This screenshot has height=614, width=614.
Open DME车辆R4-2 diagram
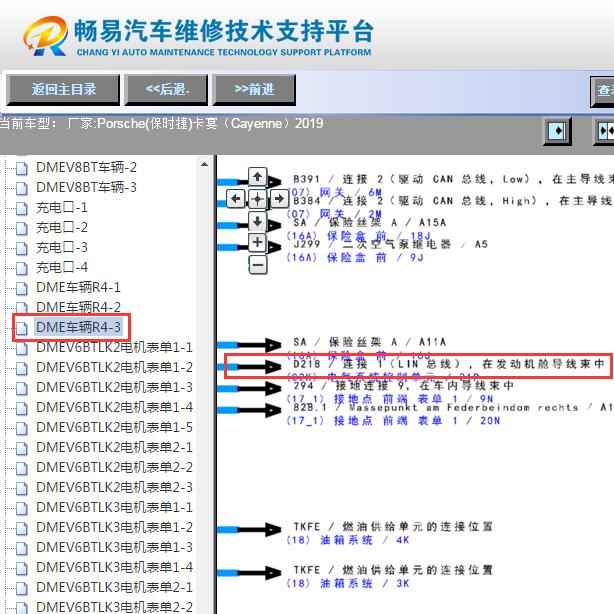[78, 307]
